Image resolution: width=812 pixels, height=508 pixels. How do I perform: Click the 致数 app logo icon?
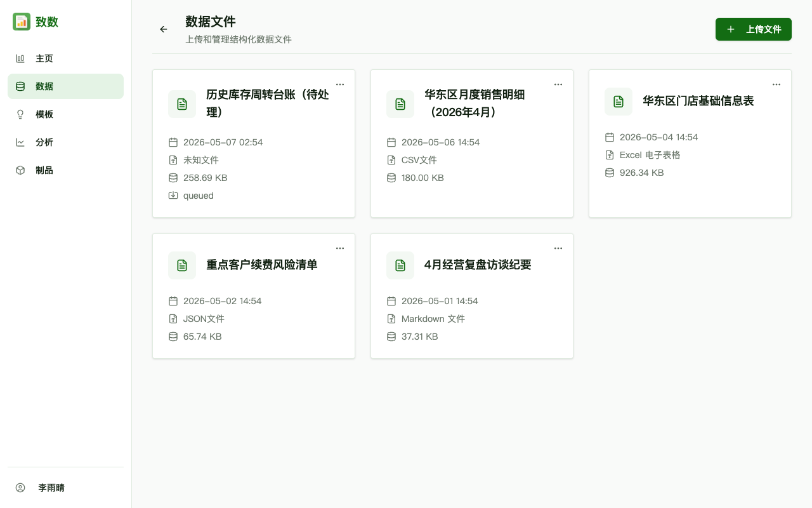click(x=22, y=22)
